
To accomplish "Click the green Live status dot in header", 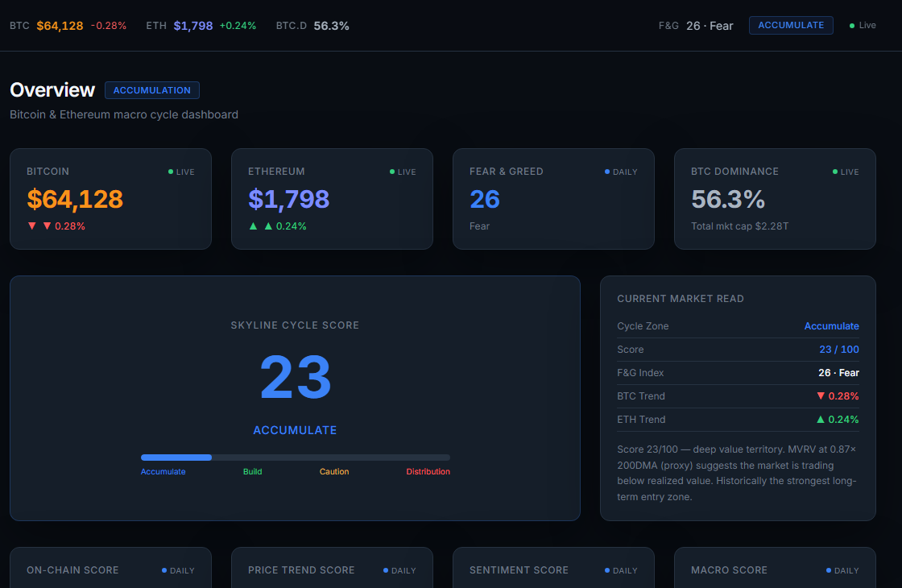I will [852, 26].
